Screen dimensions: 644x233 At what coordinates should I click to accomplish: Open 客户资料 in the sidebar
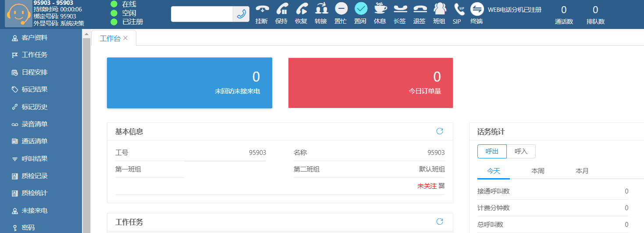[x=34, y=38]
